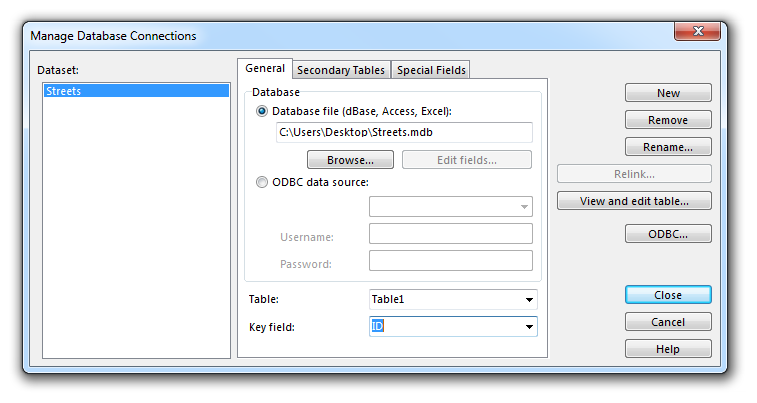Screen dimensions: 757x403
Task: Click the Remove button
Action: pos(668,120)
